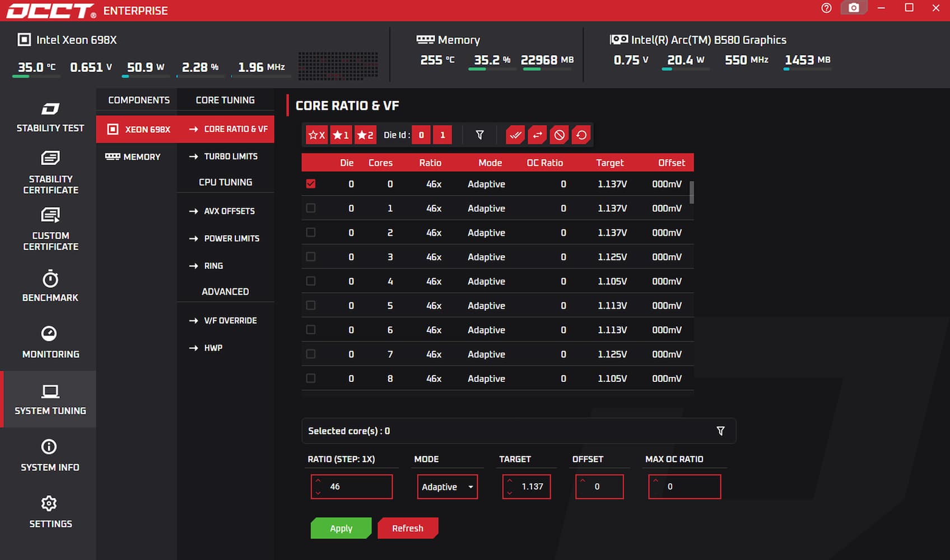Decrease the Target voltage with the down arrow
This screenshot has height=560, width=950.
tap(510, 493)
